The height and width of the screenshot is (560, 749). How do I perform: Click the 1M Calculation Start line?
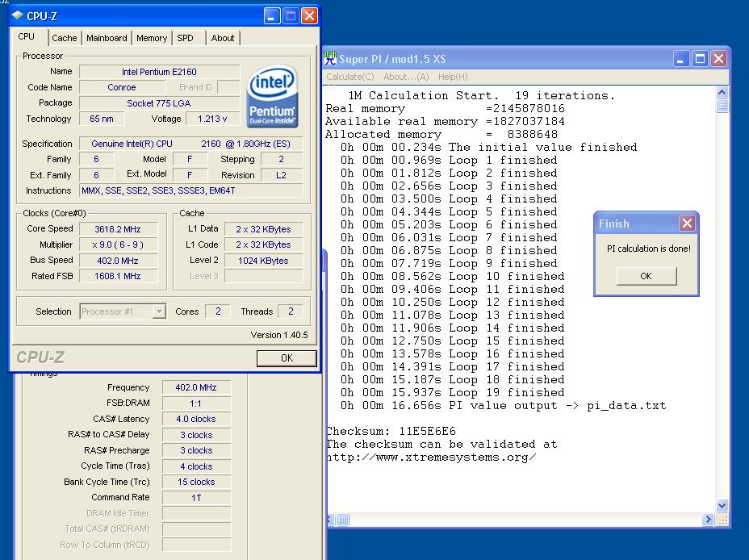point(482,95)
